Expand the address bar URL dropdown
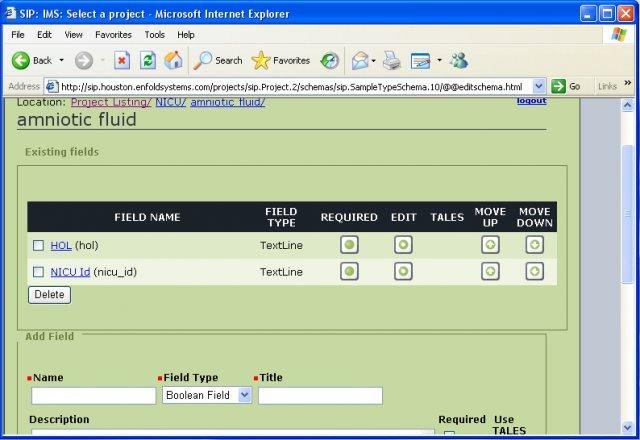Screen dimensions: 640x440 [x=539, y=87]
